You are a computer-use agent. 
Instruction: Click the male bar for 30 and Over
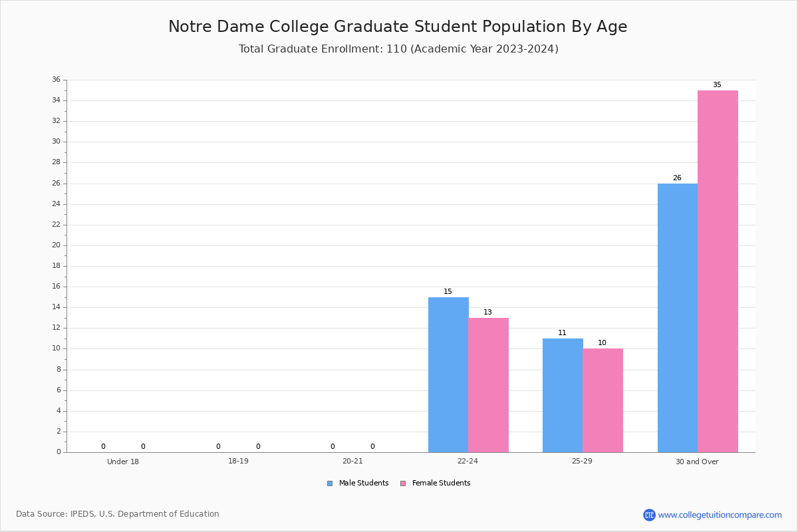(x=678, y=318)
